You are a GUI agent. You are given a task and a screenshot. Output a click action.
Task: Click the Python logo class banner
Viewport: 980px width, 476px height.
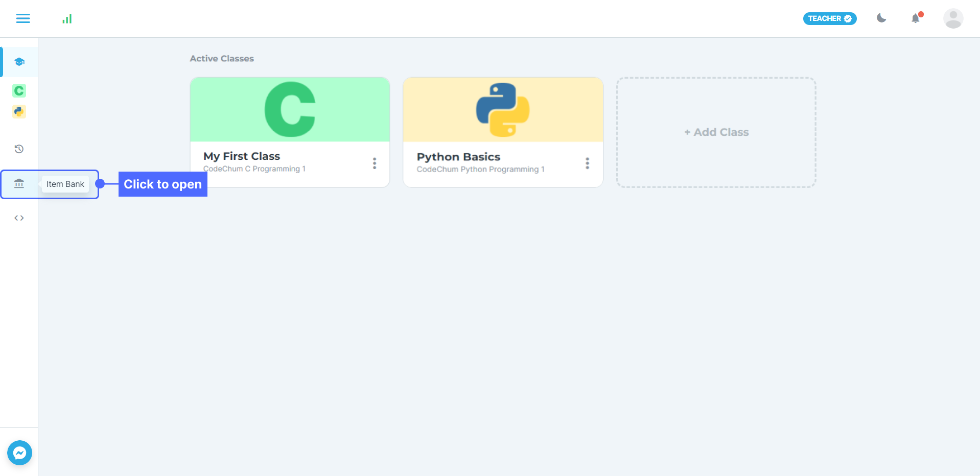503,109
